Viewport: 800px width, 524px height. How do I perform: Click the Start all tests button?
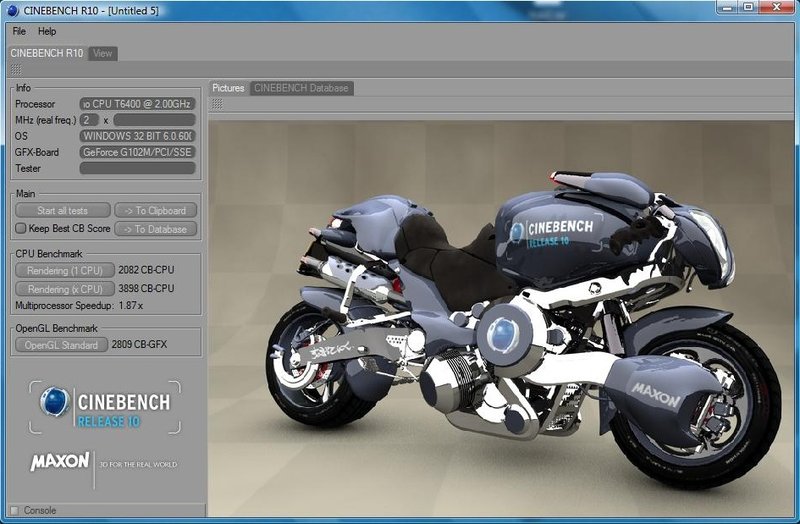(x=62, y=210)
